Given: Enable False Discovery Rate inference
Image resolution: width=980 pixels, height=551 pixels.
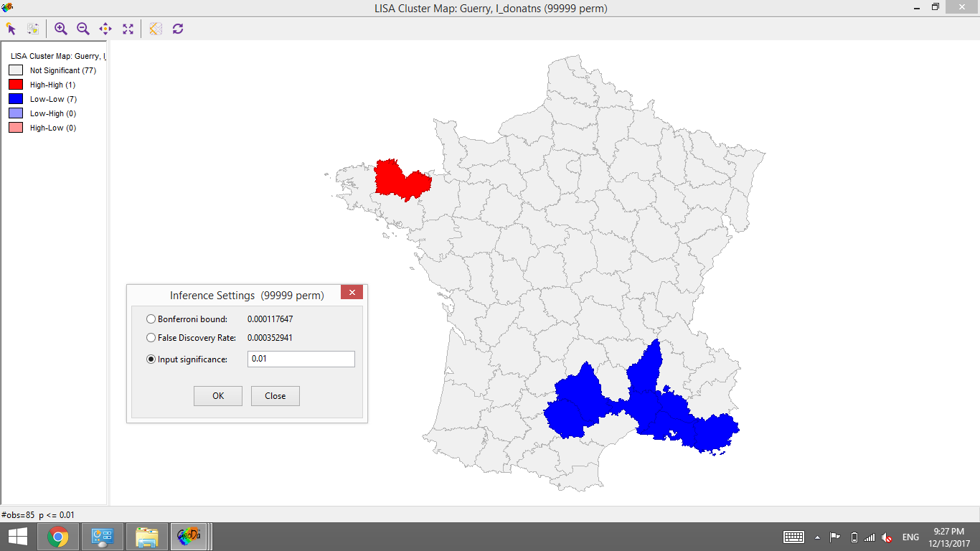Looking at the screenshot, I should point(151,337).
